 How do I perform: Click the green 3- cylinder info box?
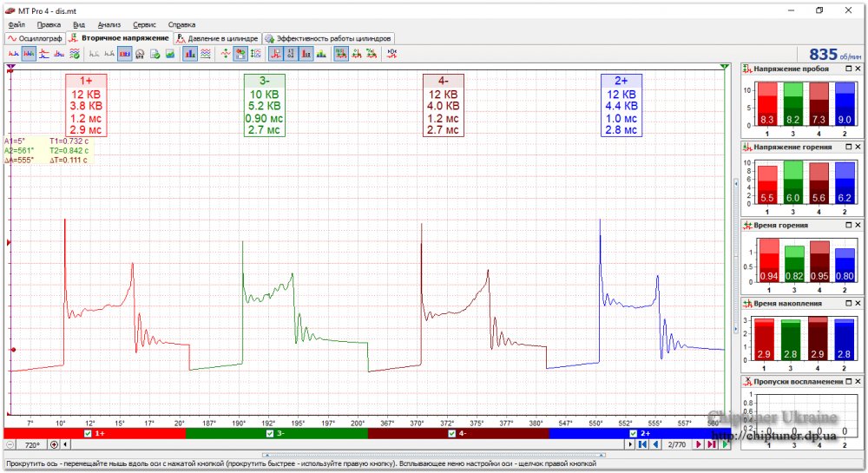point(264,105)
